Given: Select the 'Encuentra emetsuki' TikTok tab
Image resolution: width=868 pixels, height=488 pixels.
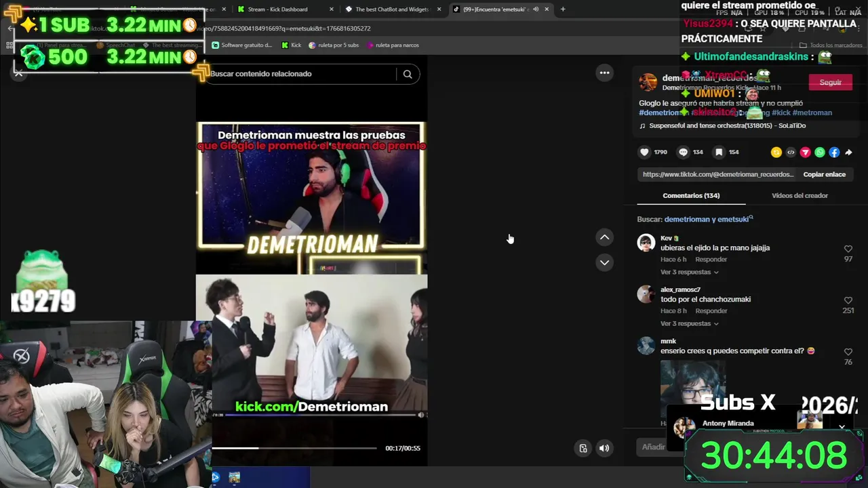Looking at the screenshot, I should [500, 9].
